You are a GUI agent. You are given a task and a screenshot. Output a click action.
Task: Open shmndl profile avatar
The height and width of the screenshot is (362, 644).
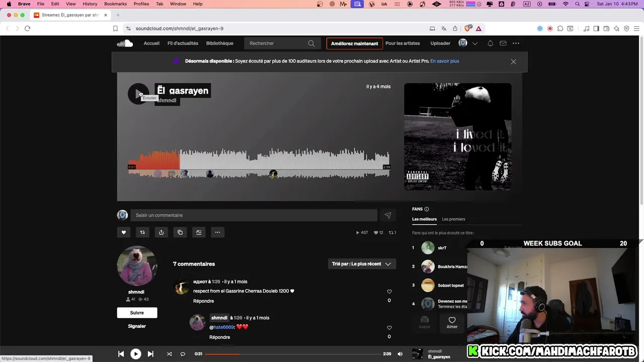[x=137, y=266]
